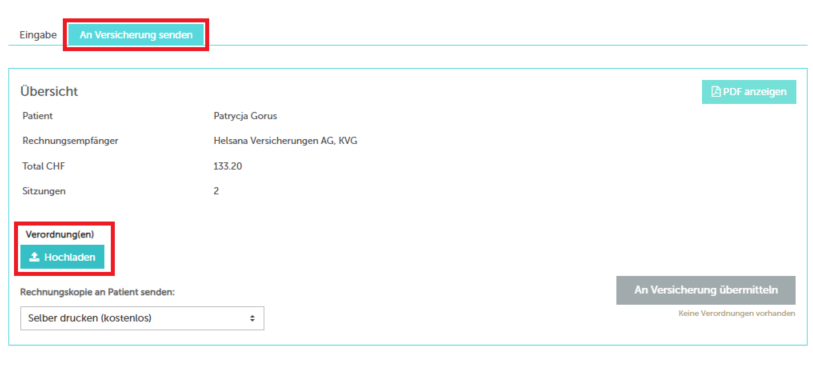Click the PDF file icon

[x=716, y=92]
